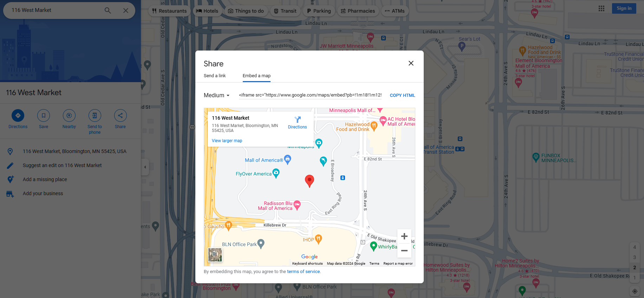The width and height of the screenshot is (644, 298).
Task: Click FlyOver America marker in preview
Action: click(276, 173)
